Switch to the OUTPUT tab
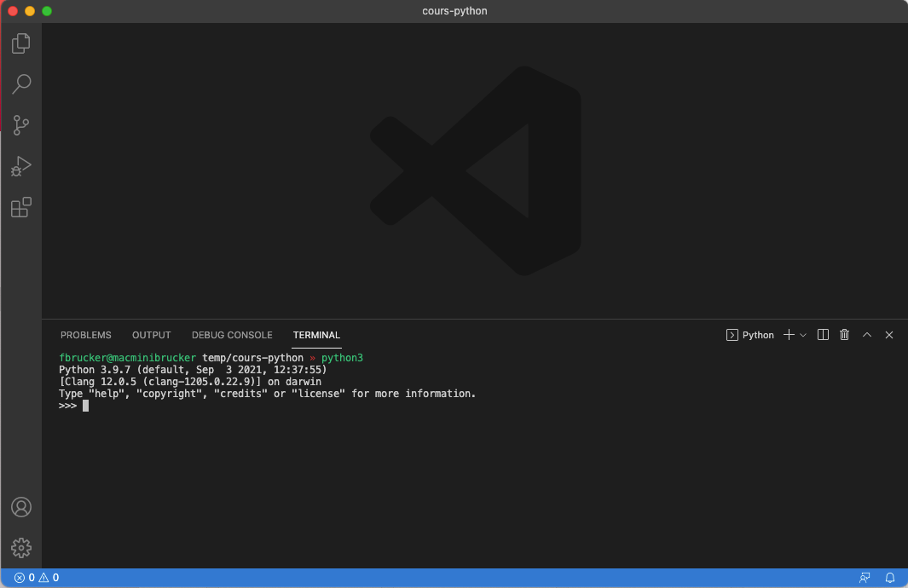 (x=152, y=335)
